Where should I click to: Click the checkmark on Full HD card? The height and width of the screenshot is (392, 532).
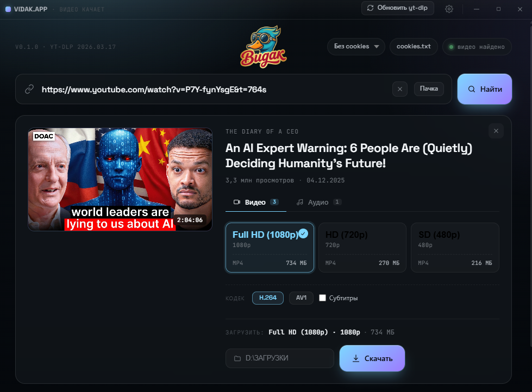click(303, 233)
